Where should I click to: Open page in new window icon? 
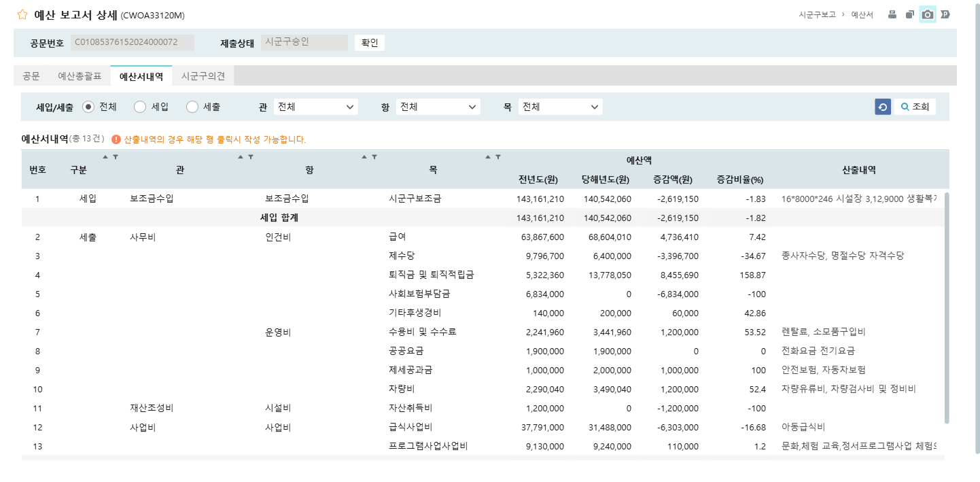pyautogui.click(x=910, y=14)
